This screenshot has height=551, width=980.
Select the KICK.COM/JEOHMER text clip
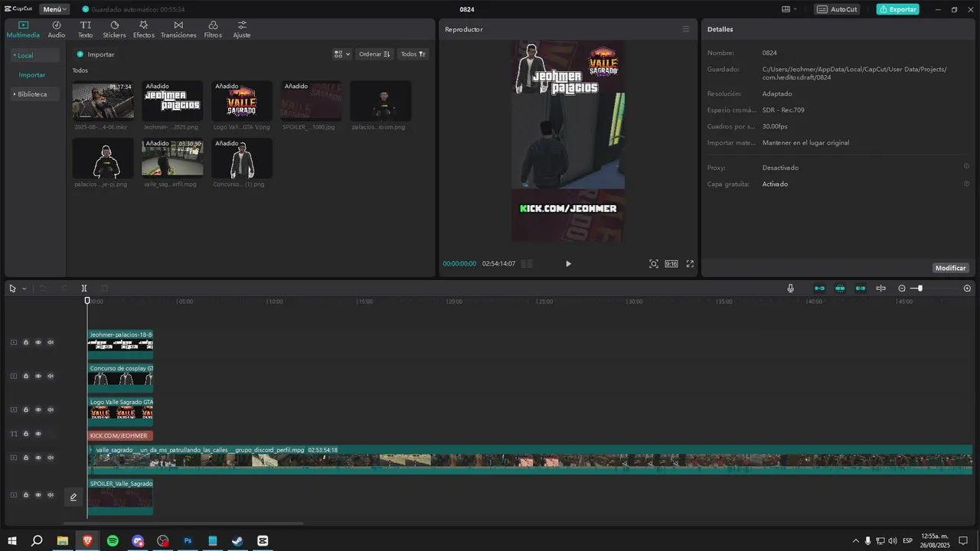120,435
